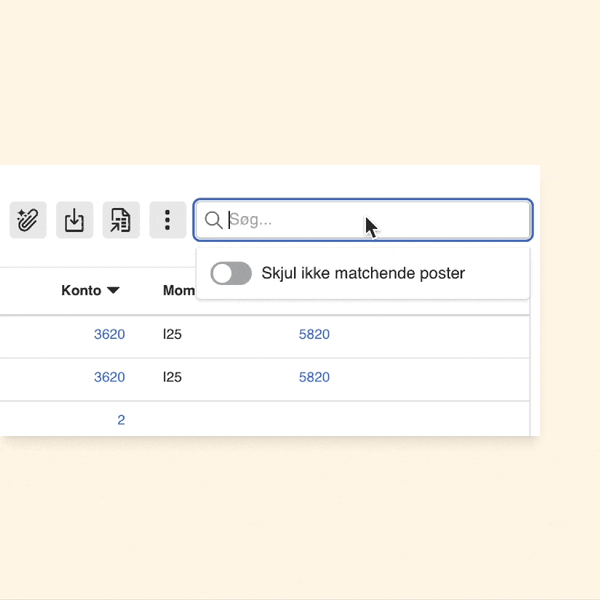
Task: Click the Mom column header
Action: point(178,290)
